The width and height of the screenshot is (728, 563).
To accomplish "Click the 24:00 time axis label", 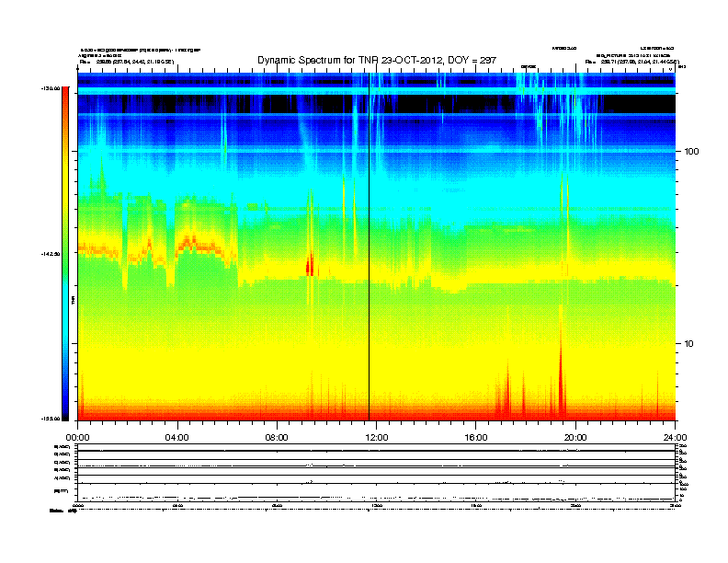I will [x=675, y=438].
